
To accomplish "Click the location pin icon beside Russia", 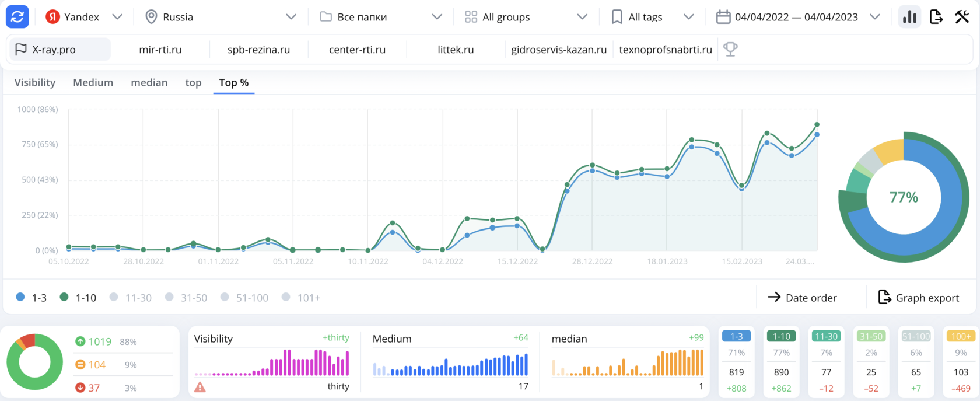I will (x=151, y=17).
